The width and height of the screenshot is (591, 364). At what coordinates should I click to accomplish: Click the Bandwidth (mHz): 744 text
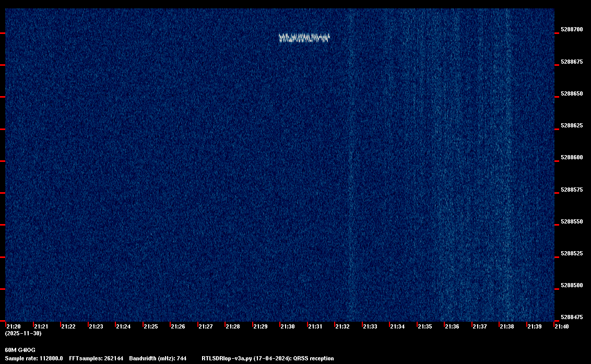158,358
